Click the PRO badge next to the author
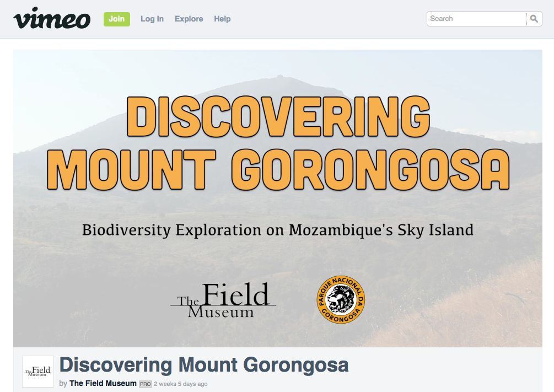 pos(146,384)
